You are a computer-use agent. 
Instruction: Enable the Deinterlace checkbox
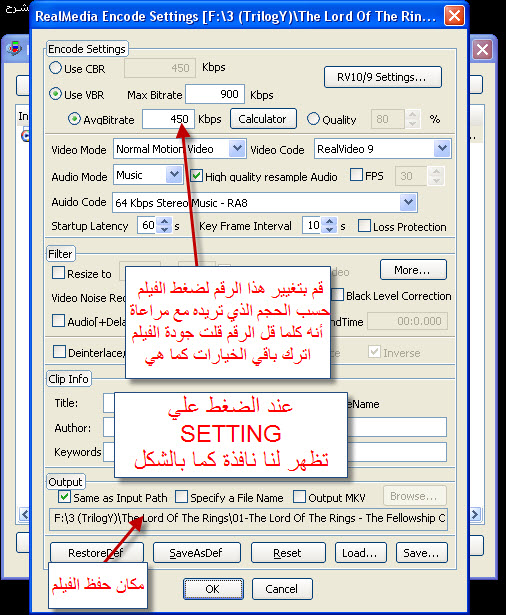point(59,352)
